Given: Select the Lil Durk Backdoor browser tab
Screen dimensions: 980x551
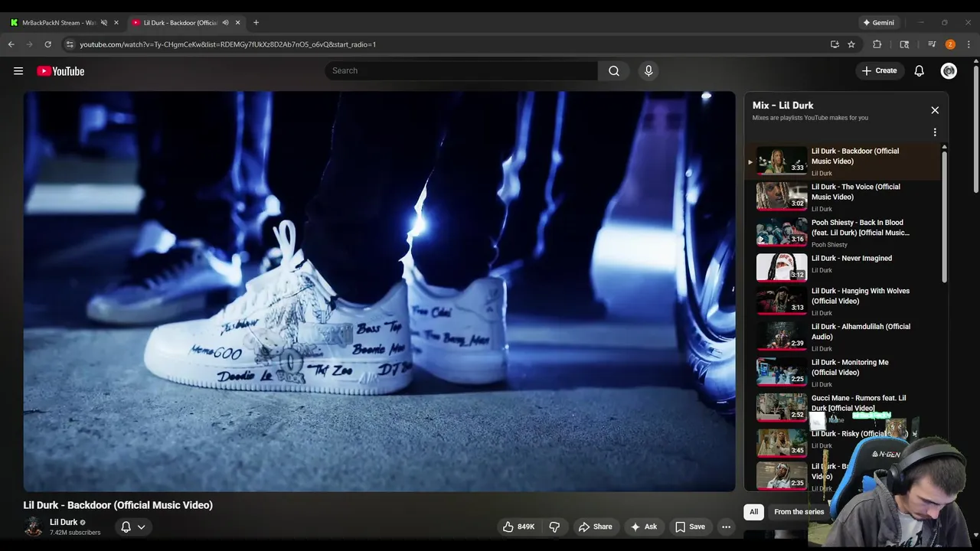Looking at the screenshot, I should [x=180, y=22].
